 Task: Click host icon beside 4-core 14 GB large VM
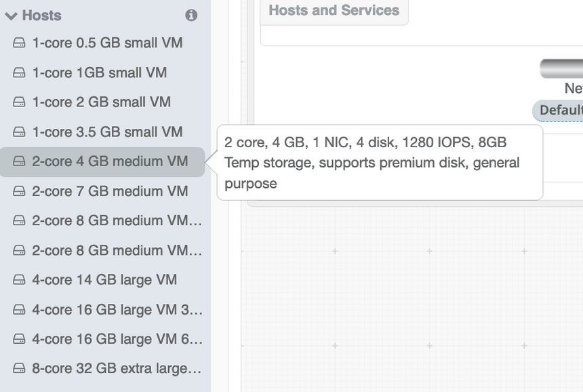[x=19, y=280]
